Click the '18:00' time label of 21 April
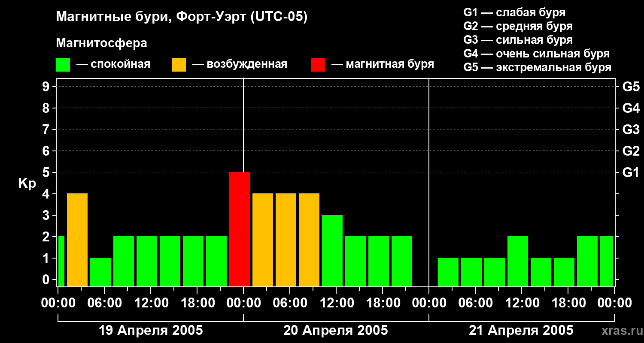Image resolution: width=644 pixels, height=343 pixels. tap(568, 303)
